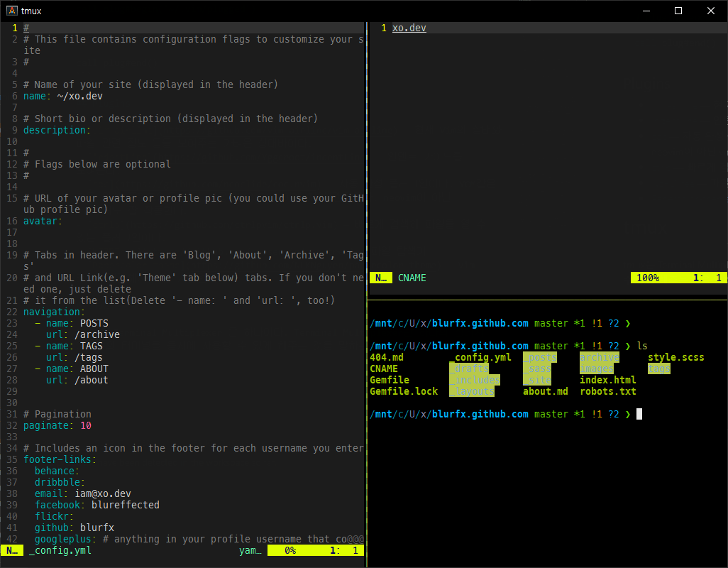Click the github value 'blurfx'
The height and width of the screenshot is (568, 728).
97,528
